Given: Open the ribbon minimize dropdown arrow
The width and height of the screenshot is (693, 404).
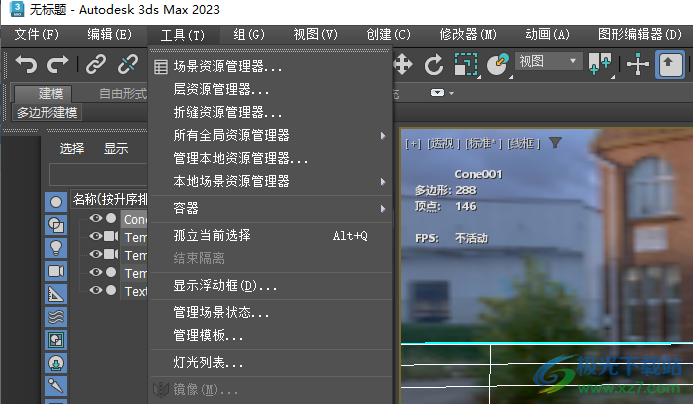Looking at the screenshot, I should tap(451, 93).
